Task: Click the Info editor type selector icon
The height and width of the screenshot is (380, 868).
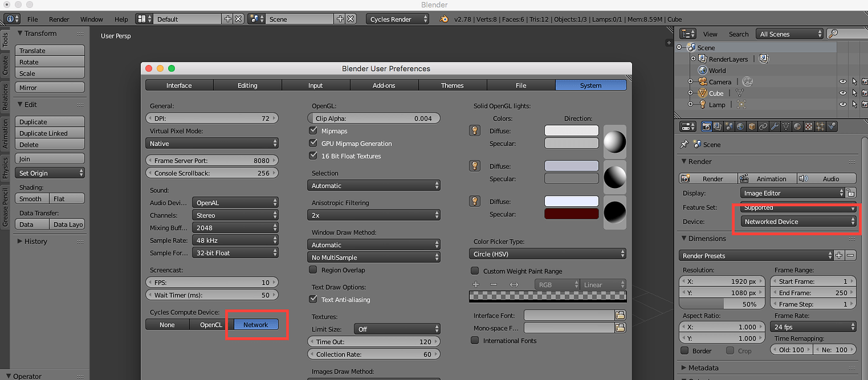Action: pyautogui.click(x=13, y=19)
